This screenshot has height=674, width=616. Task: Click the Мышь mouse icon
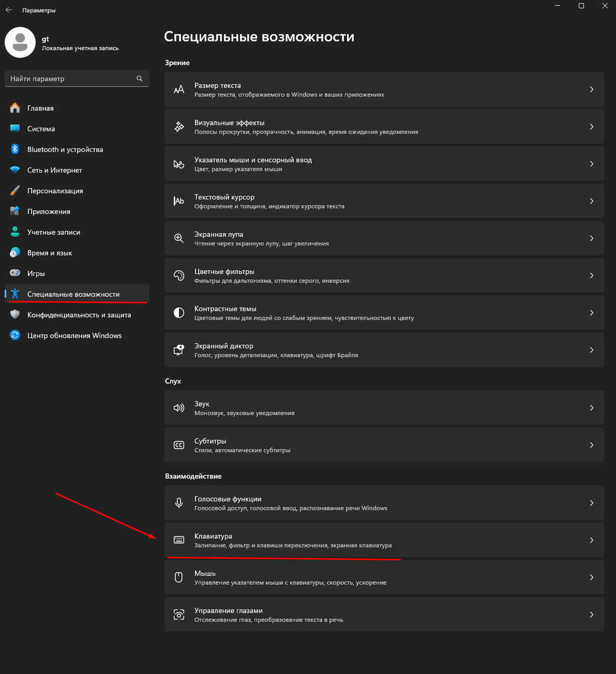click(179, 577)
